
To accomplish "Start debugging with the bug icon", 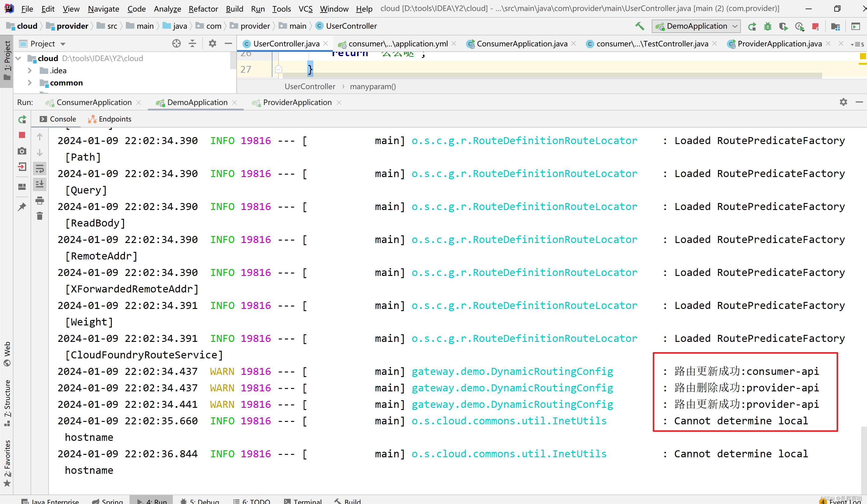I will (767, 27).
